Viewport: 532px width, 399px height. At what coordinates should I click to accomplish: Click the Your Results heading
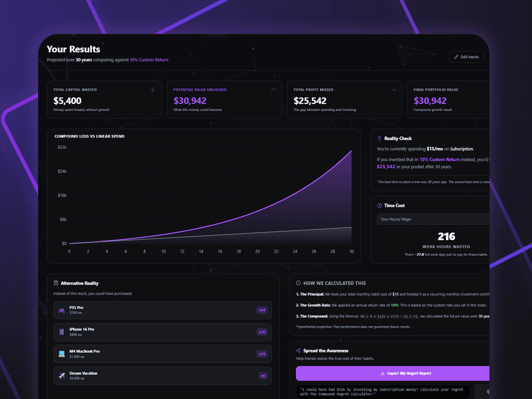[x=74, y=49]
